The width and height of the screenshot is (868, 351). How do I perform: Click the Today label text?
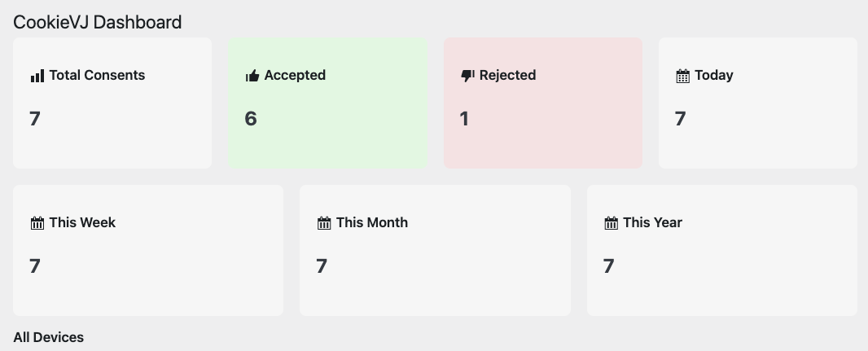tap(714, 75)
